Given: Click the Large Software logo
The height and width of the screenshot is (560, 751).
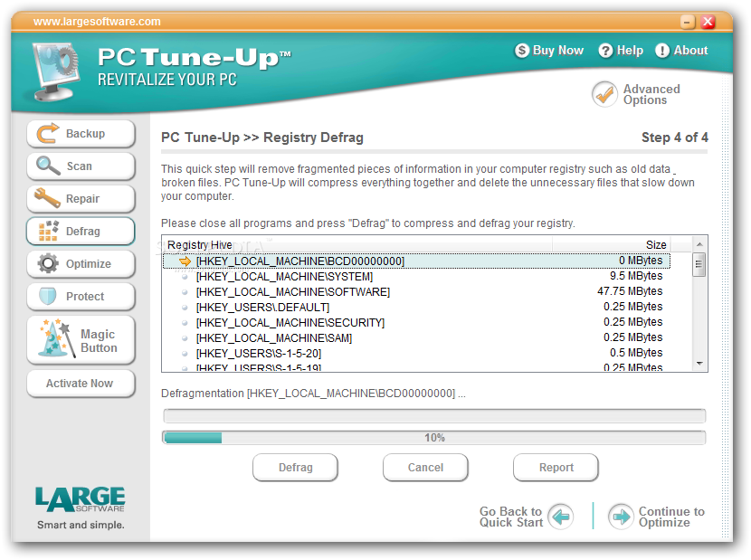Looking at the screenshot, I should [x=81, y=499].
